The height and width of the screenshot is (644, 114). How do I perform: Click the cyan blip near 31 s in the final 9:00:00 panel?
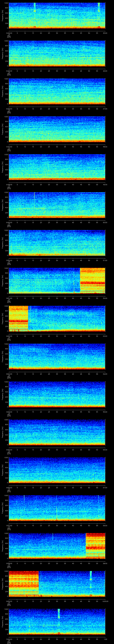click(x=59, y=614)
